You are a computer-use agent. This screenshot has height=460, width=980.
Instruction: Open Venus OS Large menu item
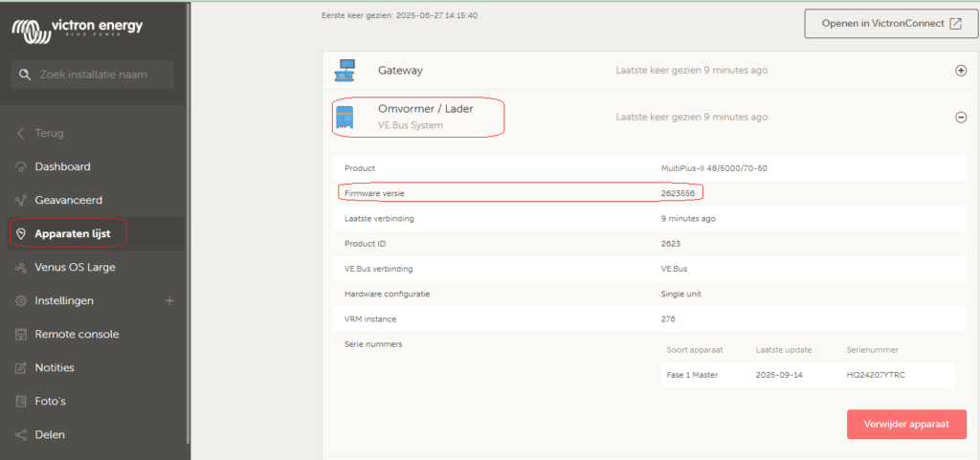(x=75, y=268)
